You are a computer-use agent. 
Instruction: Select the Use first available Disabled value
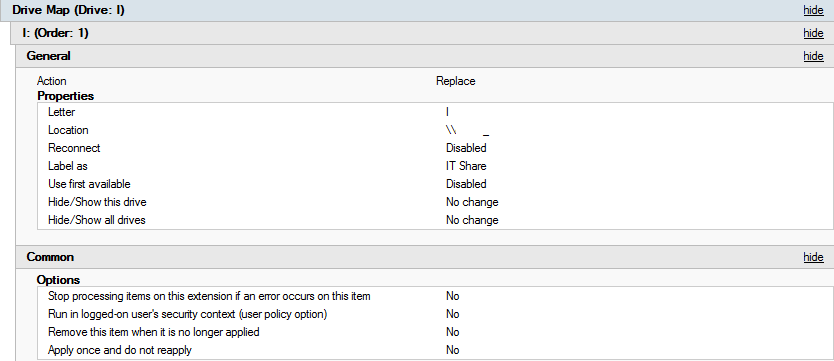466,184
